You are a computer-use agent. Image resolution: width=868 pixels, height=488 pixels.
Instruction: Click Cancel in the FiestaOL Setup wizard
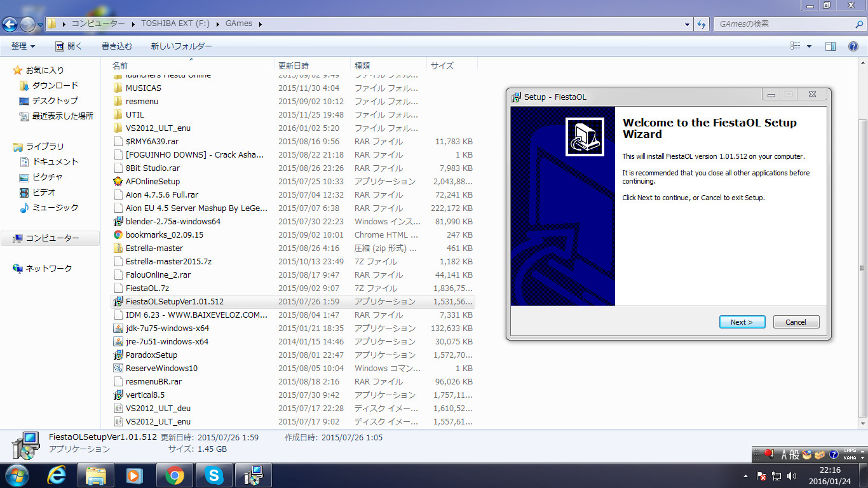(796, 322)
